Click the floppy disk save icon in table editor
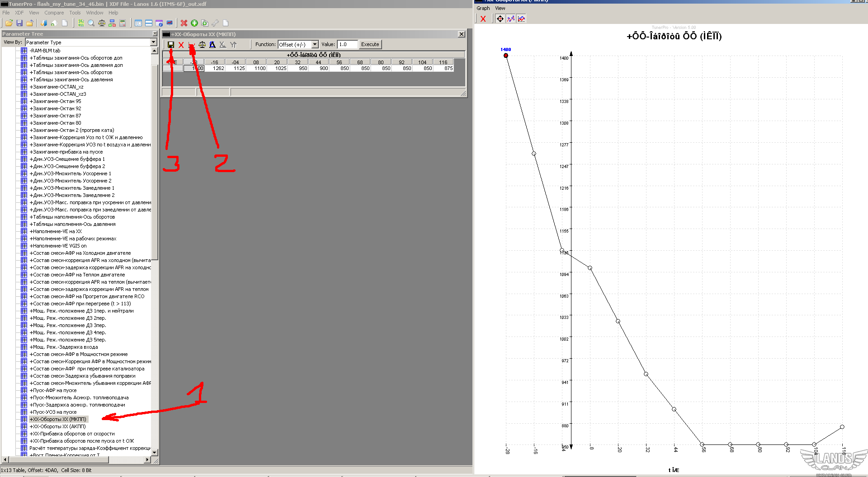 click(171, 45)
